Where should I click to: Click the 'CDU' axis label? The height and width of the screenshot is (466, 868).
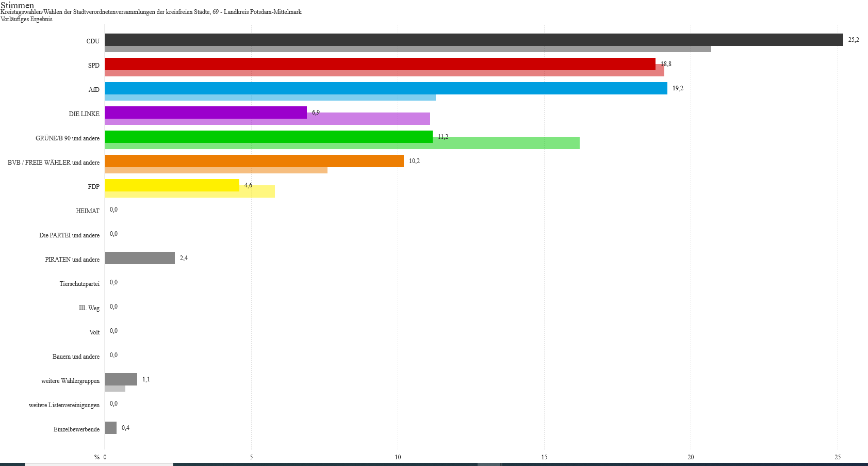[93, 41]
